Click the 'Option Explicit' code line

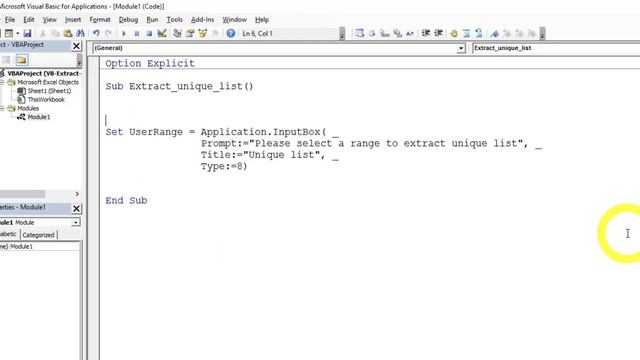coord(150,63)
